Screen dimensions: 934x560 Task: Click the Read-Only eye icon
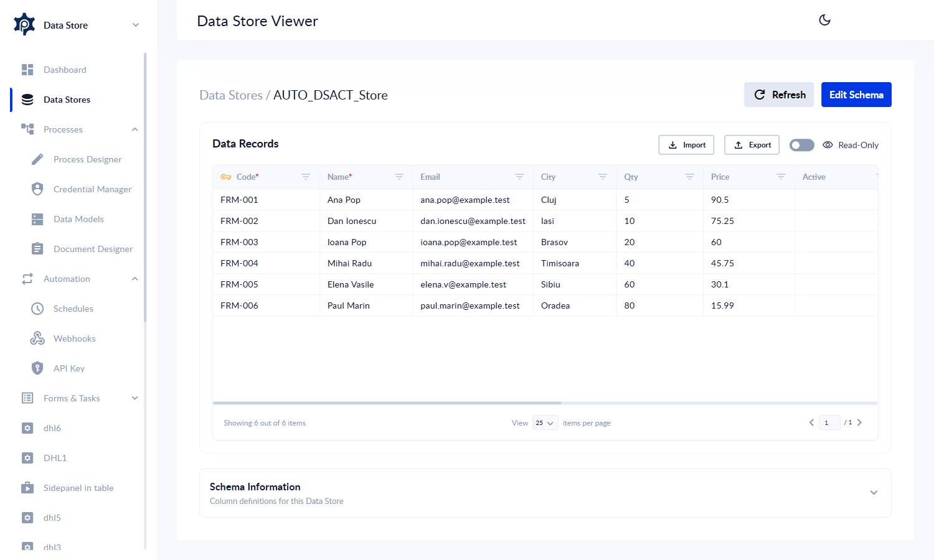[828, 145]
